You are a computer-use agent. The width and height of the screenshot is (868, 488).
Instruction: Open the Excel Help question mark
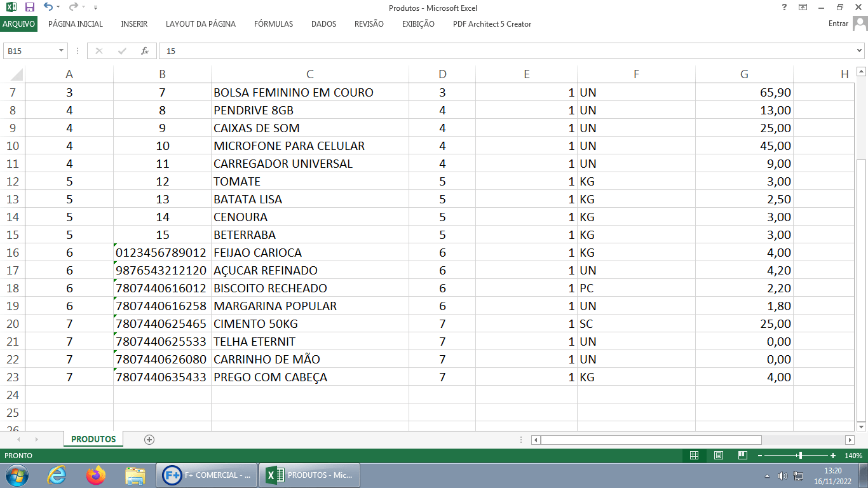click(x=784, y=7)
